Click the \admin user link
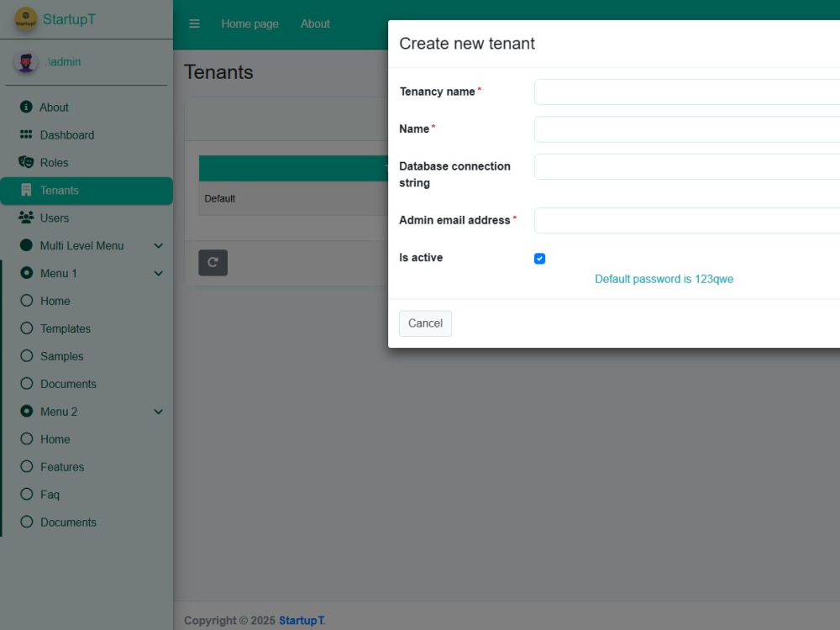Viewport: 840px width, 630px height. 64,61
